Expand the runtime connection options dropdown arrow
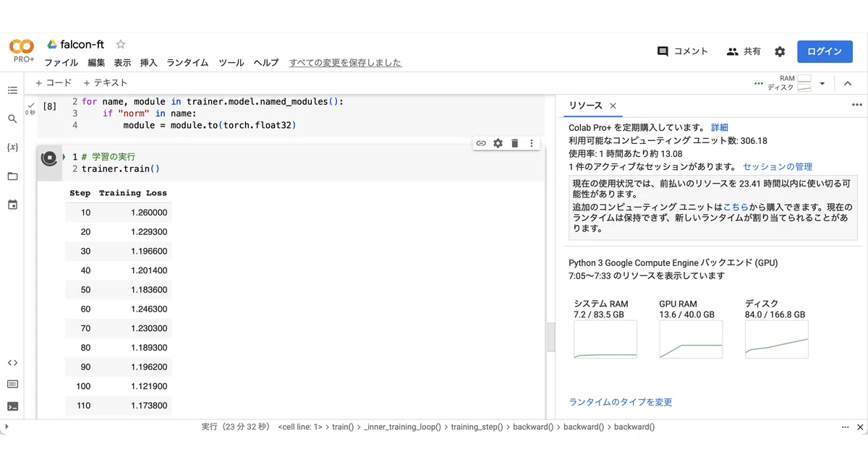 click(x=822, y=83)
